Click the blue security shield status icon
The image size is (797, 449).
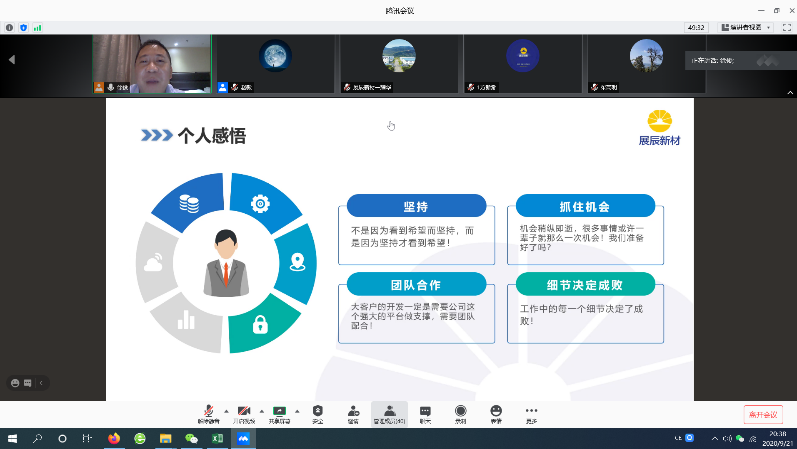pyautogui.click(x=23, y=27)
